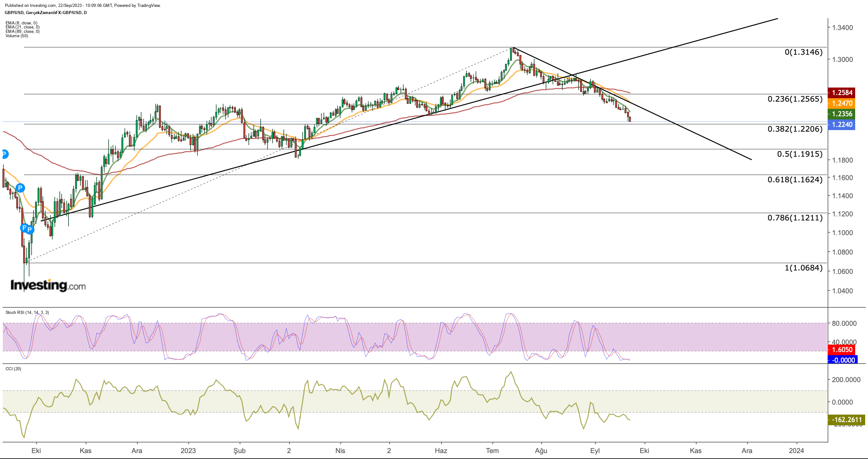Click the Haz time axis label
Screen dimensions: 868x459
(x=441, y=451)
